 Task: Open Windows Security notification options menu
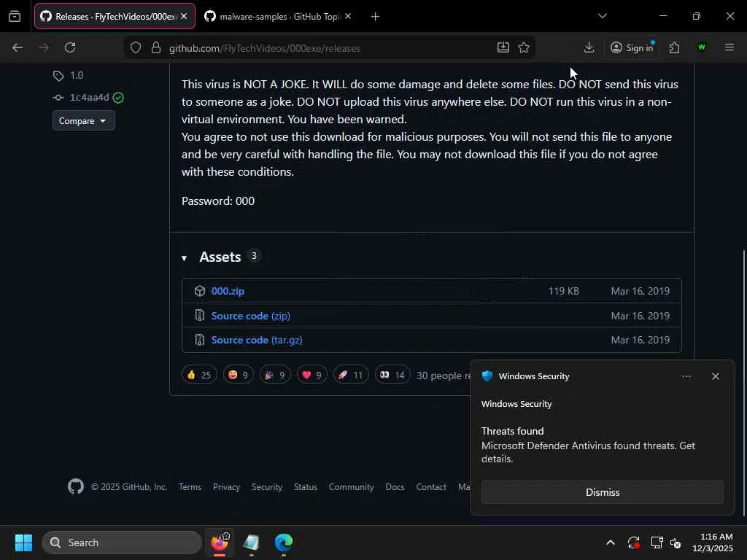coord(686,376)
